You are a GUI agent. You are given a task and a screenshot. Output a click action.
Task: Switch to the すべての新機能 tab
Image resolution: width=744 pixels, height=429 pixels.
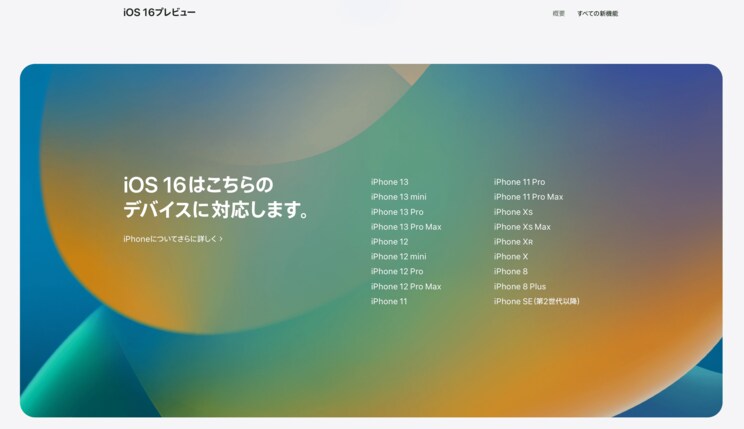tap(598, 14)
